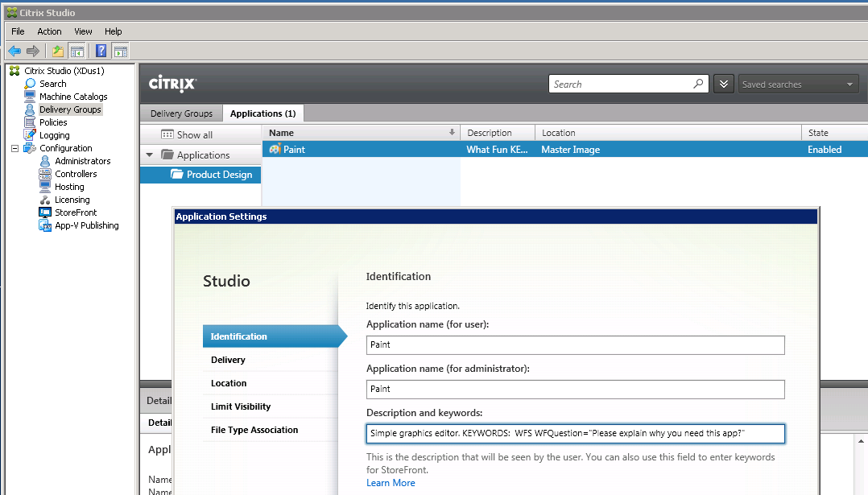The height and width of the screenshot is (495, 868).
Task: Expand the search options chevron button
Action: (723, 85)
